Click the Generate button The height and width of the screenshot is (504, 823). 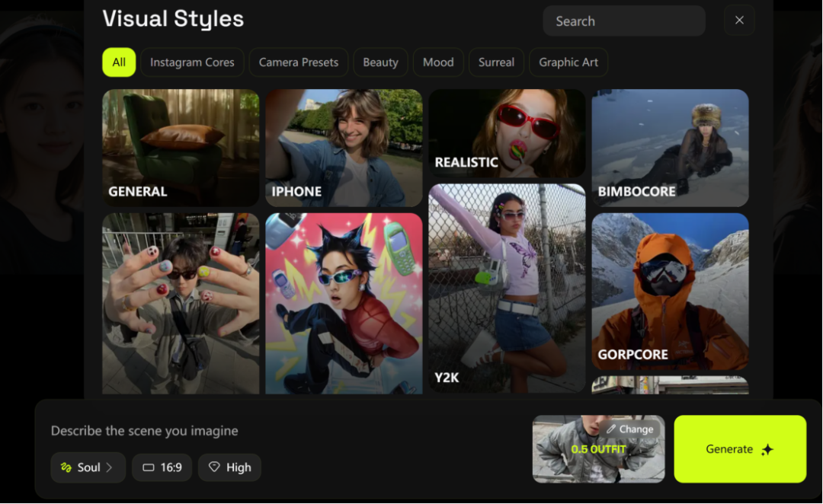point(740,449)
